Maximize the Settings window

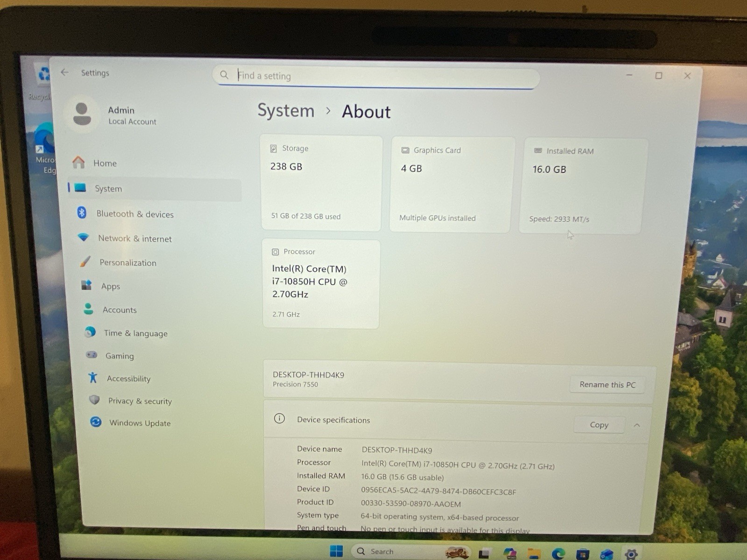[658, 76]
